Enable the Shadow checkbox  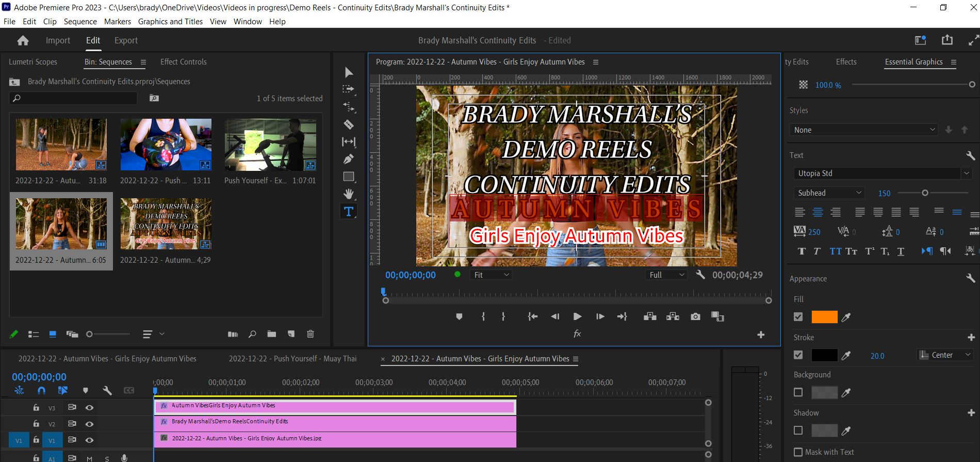pos(798,431)
